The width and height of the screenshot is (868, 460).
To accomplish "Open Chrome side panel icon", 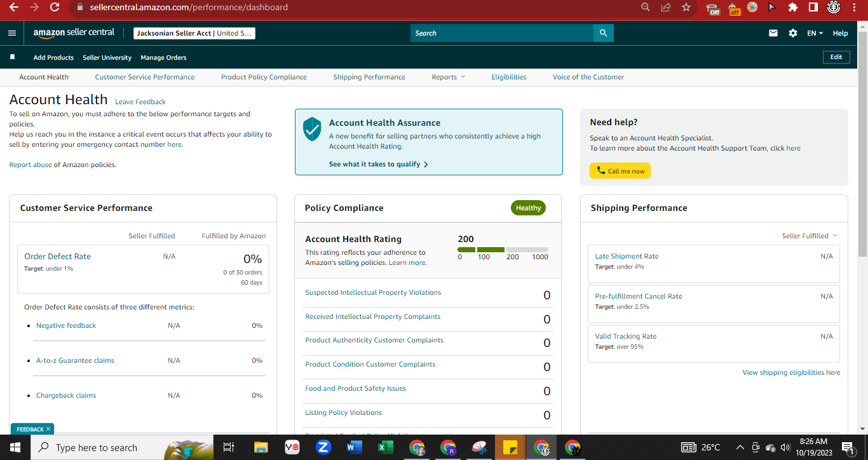I will tap(813, 8).
